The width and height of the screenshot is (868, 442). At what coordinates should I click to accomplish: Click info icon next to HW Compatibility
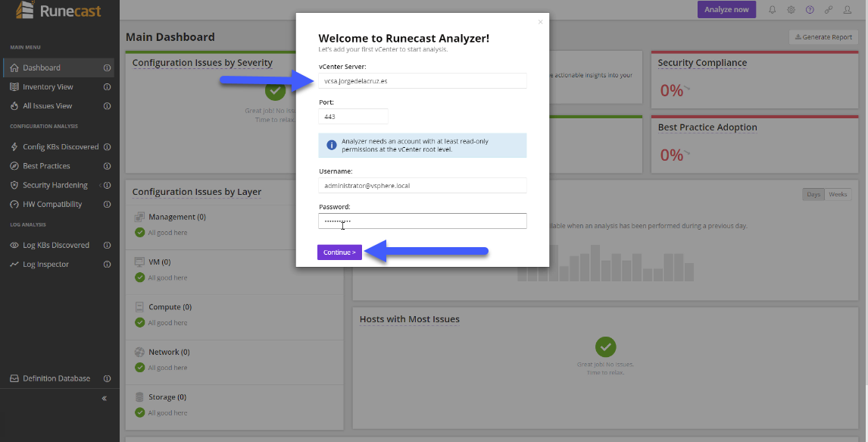click(x=108, y=205)
